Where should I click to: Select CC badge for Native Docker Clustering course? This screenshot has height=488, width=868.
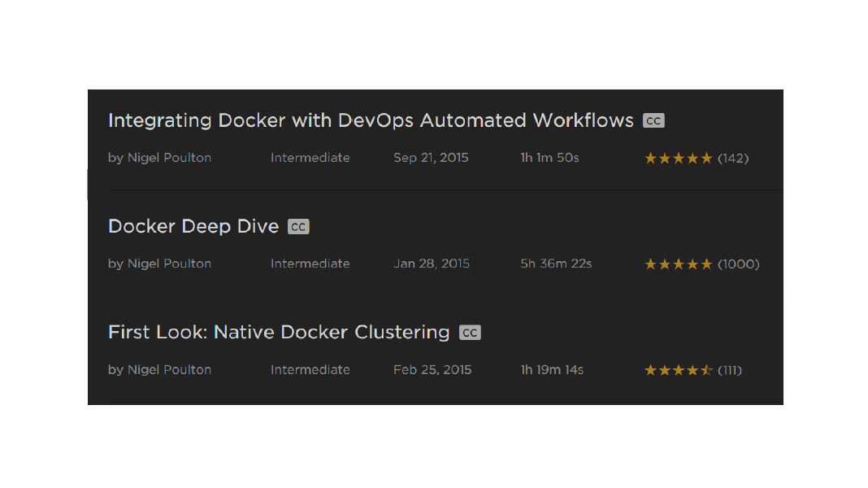click(x=470, y=333)
